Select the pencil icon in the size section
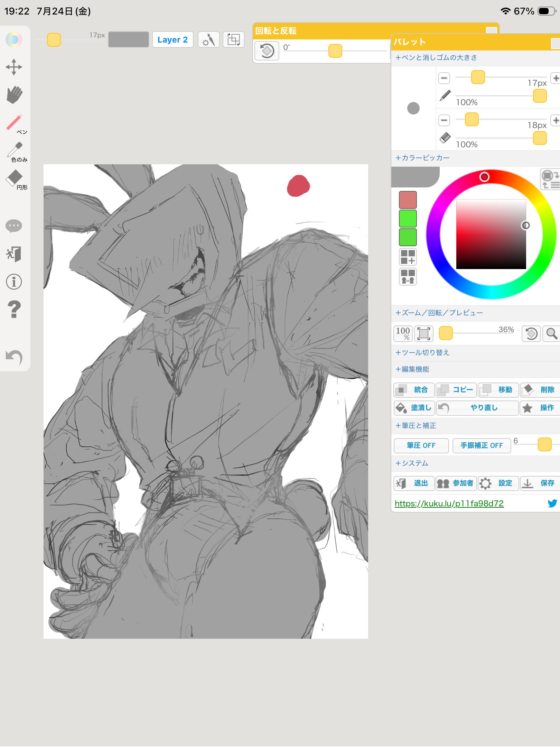The image size is (560, 747). point(445,95)
